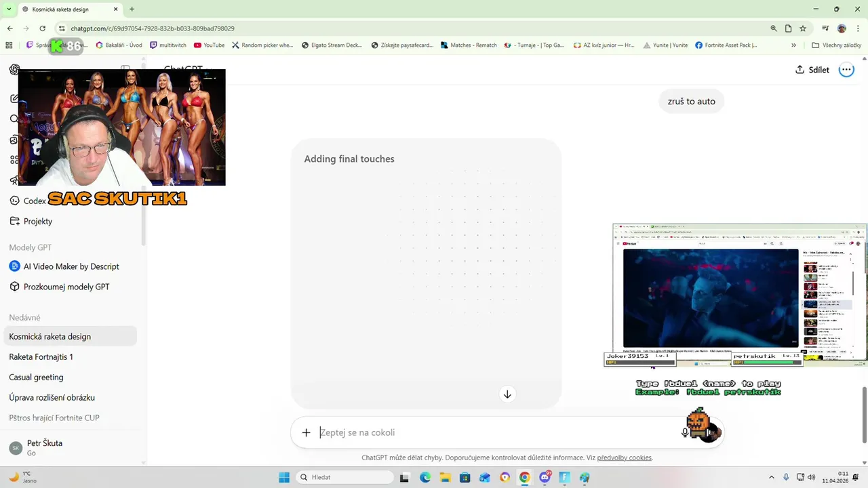Image resolution: width=868 pixels, height=488 pixels.
Task: Click the plus attachment button in composer
Action: tap(306, 432)
